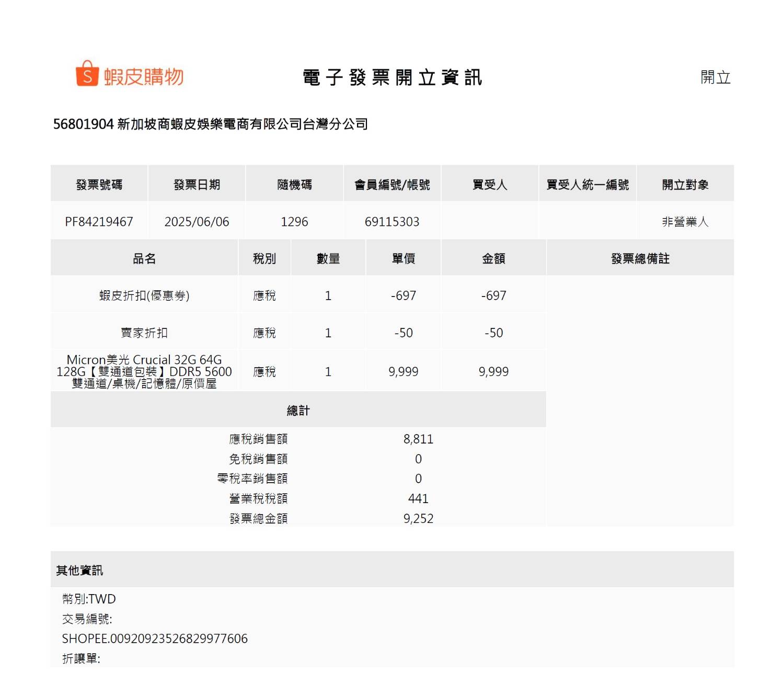The image size is (784, 683).
Task: Click item name 蝦皮折扣(優惠券)
Action: tap(144, 295)
